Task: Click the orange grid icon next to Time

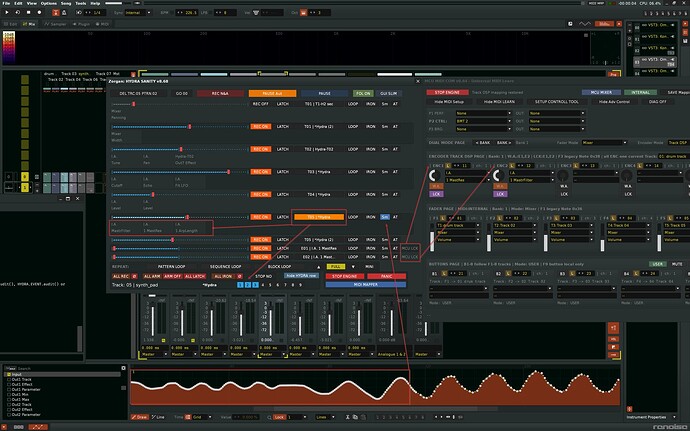Action: pyautogui.click(x=188, y=417)
